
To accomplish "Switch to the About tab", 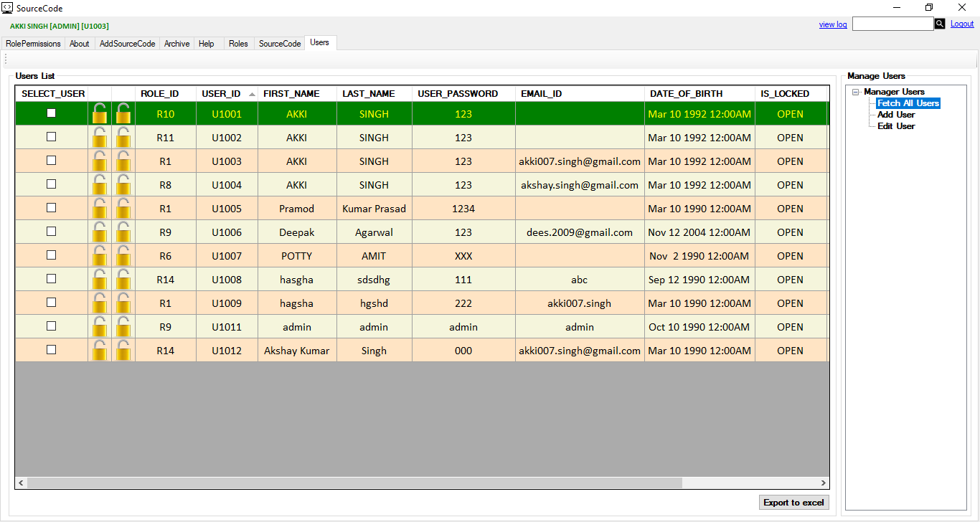I will pos(80,44).
